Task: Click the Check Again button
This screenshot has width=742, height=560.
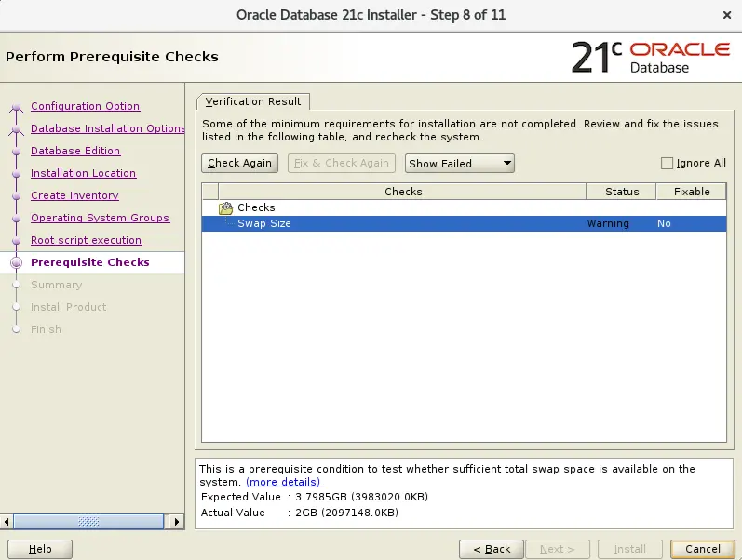Action: (239, 163)
